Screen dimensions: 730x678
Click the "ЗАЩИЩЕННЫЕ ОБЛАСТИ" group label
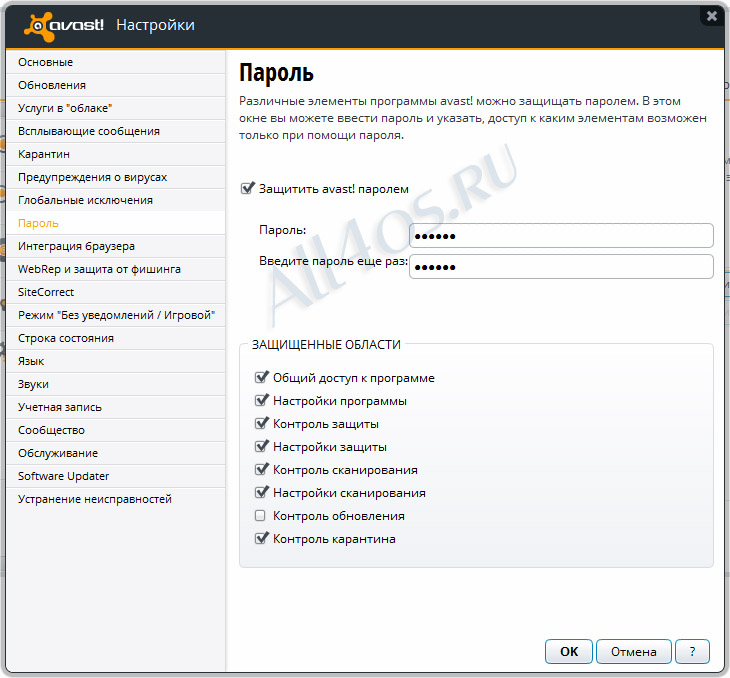point(326,345)
